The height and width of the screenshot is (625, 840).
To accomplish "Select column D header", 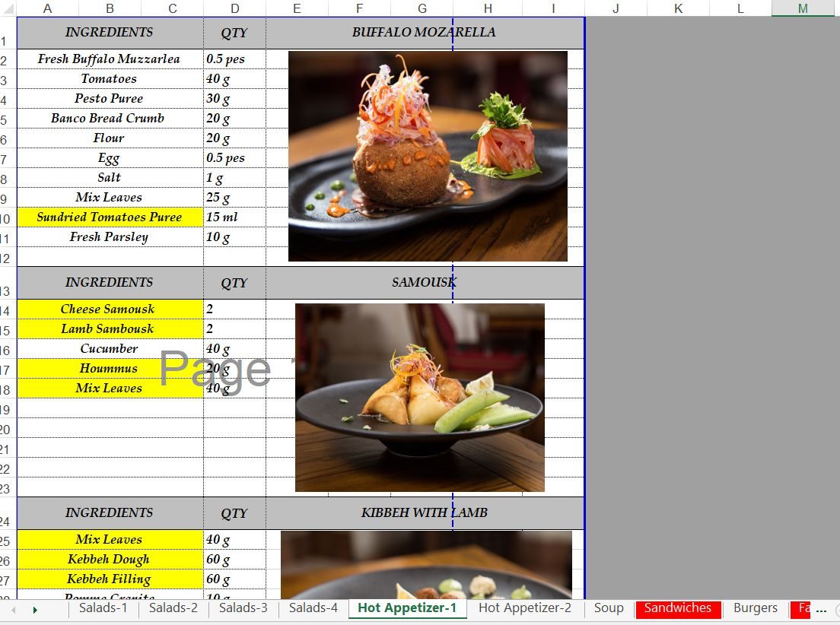I will coord(234,8).
